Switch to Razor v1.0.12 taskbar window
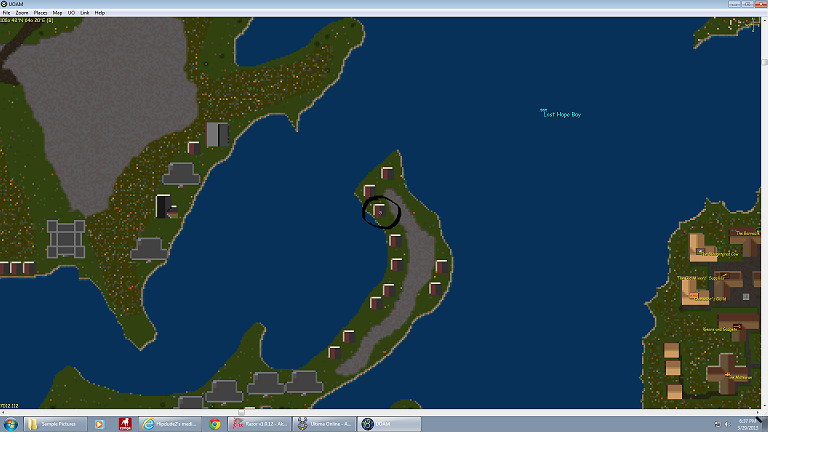 point(260,424)
